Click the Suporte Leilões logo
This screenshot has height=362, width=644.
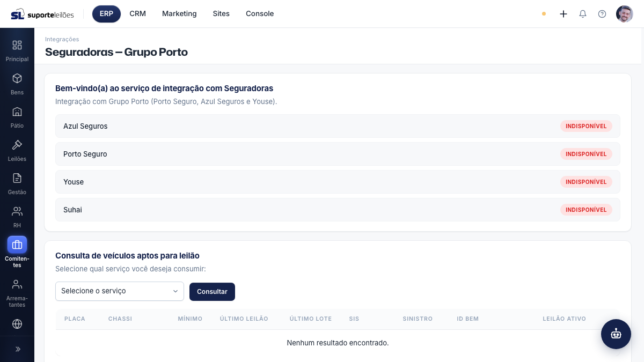click(42, 14)
